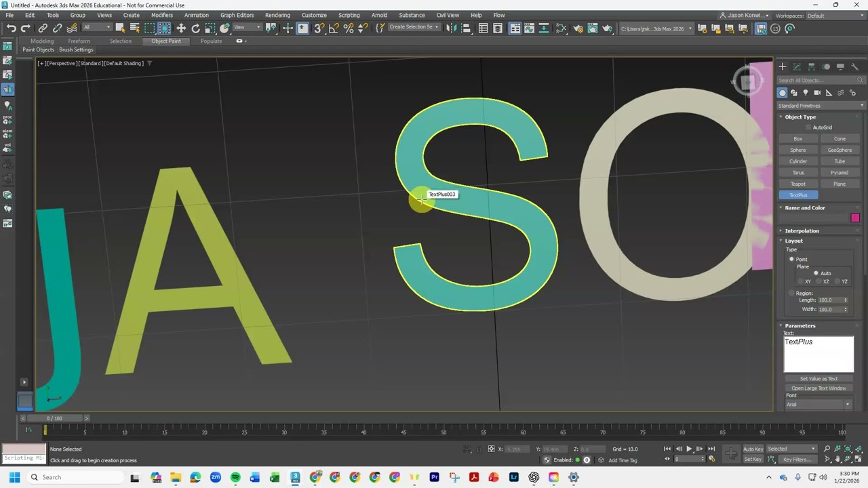Image resolution: width=868 pixels, height=488 pixels.
Task: Choose the Geometry category icon
Action: (x=783, y=93)
